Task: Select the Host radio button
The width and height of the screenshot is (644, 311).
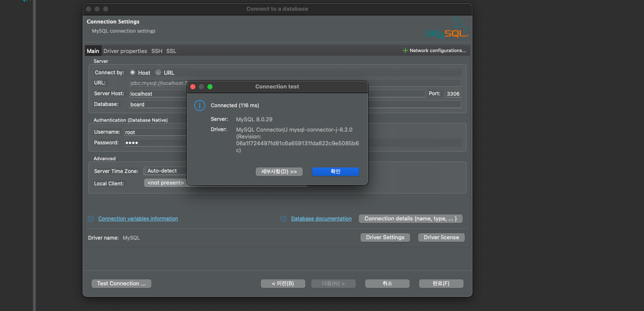Action: point(133,73)
